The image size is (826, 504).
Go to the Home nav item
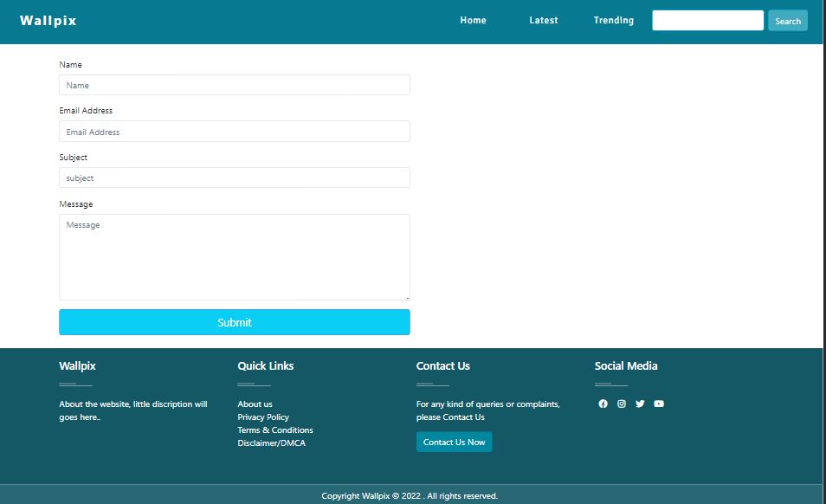tap(473, 21)
